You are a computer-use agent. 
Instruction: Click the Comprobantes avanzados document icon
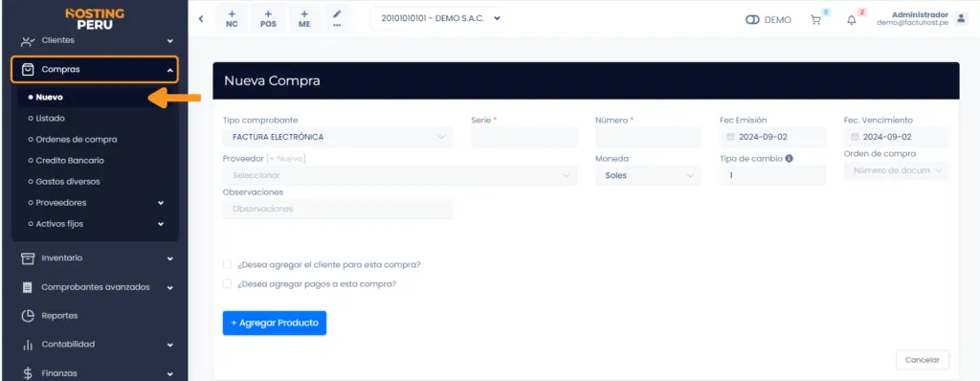[28, 288]
